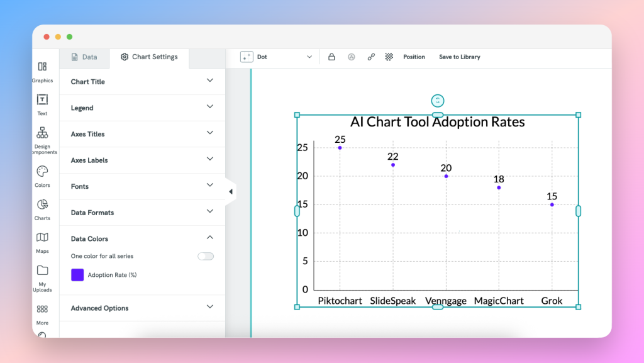Viewport: 644px width, 363px height.
Task: Click the opacity circle icon in toolbar
Action: (x=351, y=57)
